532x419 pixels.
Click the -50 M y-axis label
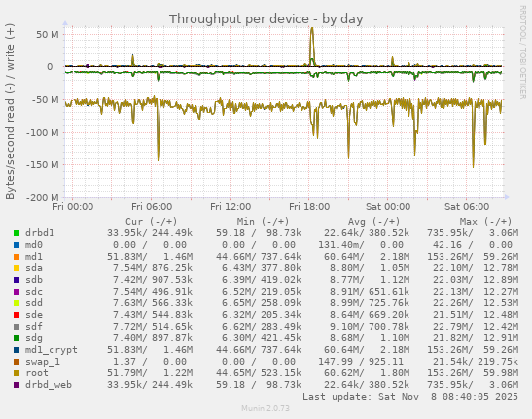coord(45,100)
